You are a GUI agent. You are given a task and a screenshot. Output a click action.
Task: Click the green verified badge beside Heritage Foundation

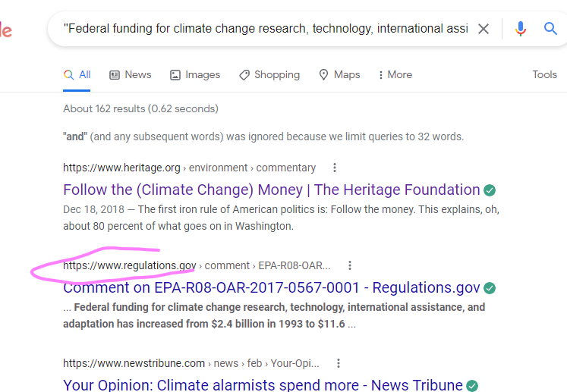[x=490, y=190]
